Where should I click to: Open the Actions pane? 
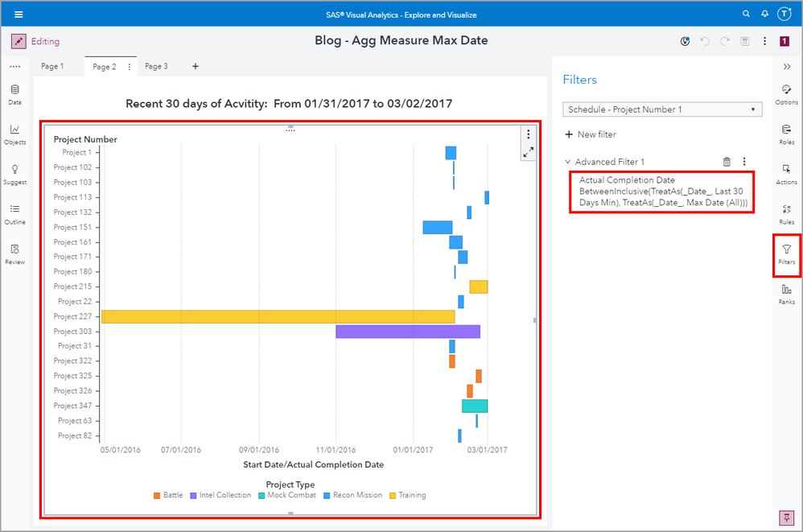787,175
